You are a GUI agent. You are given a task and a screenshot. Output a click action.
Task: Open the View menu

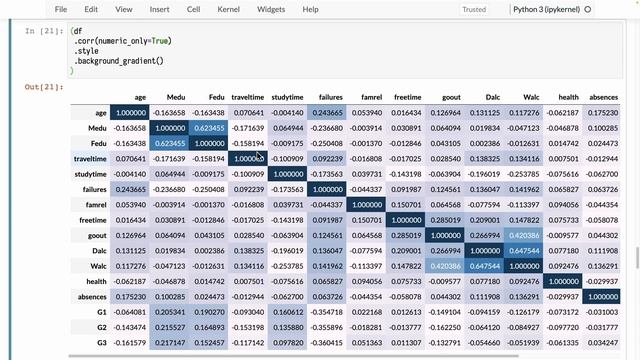click(x=123, y=9)
